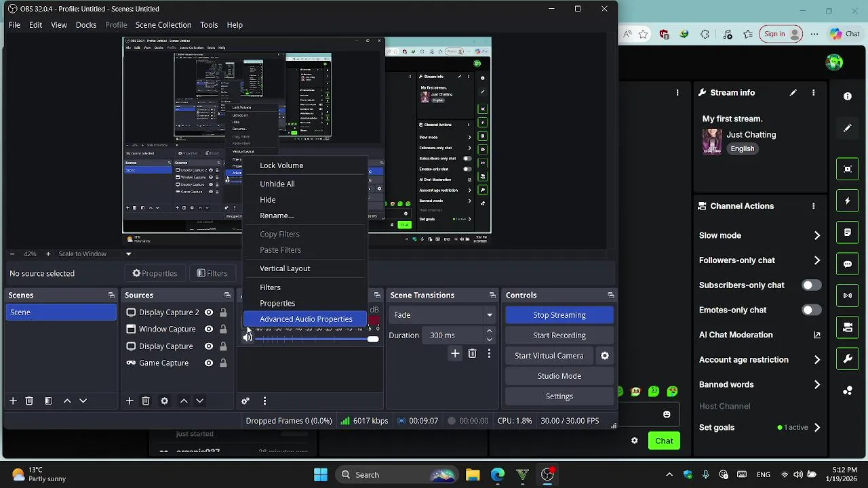Open preview scaling dropdown arrow

(128, 254)
